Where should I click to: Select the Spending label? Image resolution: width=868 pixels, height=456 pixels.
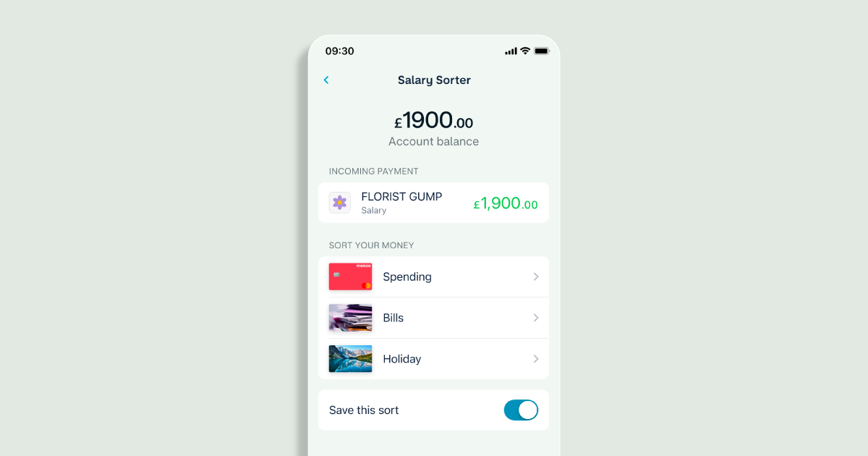point(407,277)
